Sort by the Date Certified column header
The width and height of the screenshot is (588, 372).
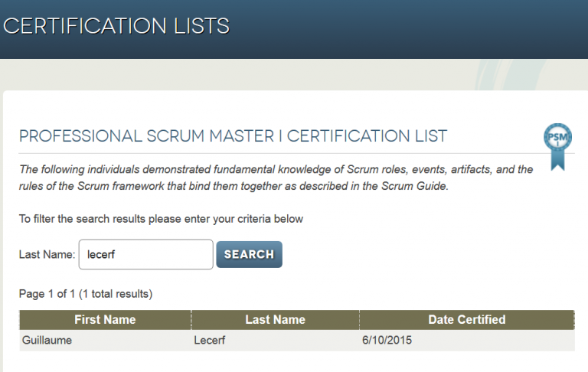pos(467,319)
